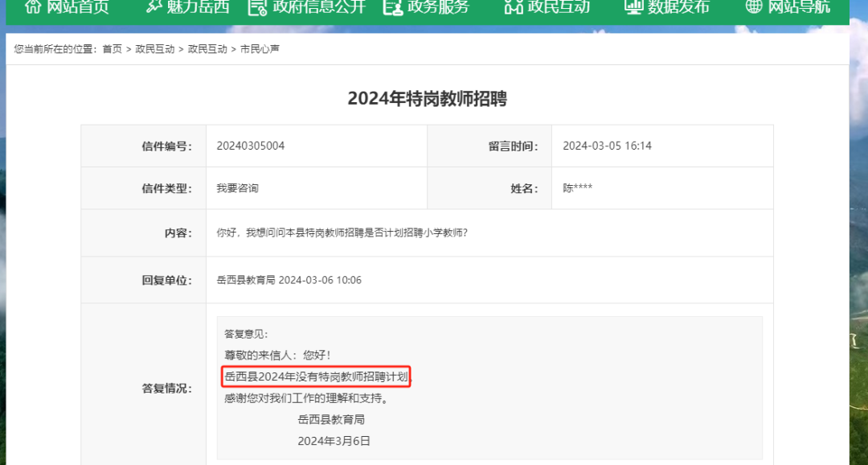Click the reply unit 岳西县教育局 2024-03-06 10:06
Viewport: 868px width, 465px height.
tap(289, 280)
